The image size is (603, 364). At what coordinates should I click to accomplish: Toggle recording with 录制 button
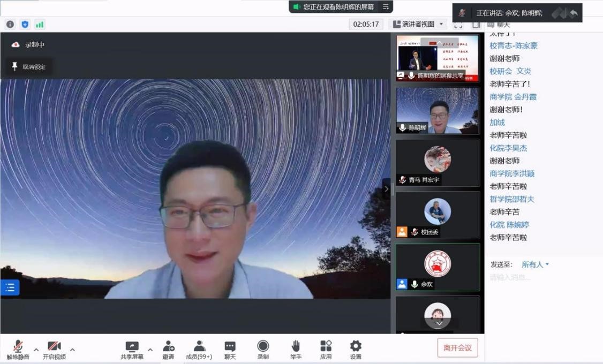point(263,350)
